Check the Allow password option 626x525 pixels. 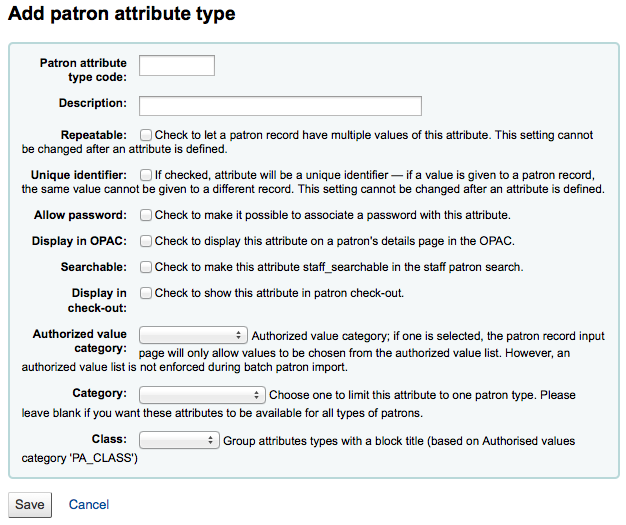point(146,215)
